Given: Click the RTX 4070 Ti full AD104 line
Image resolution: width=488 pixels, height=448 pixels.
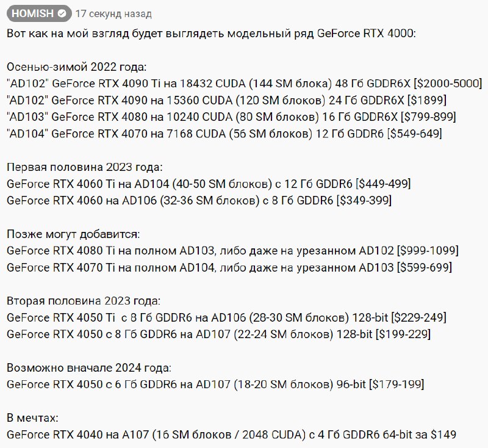Looking at the screenshot, I should click(x=229, y=267).
